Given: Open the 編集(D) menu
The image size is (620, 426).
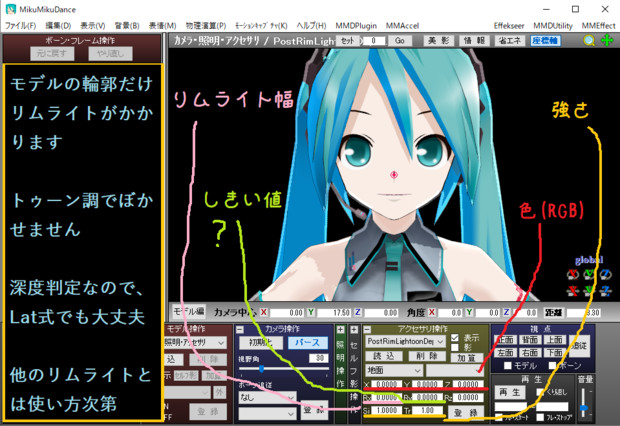Looking at the screenshot, I should pos(58,26).
